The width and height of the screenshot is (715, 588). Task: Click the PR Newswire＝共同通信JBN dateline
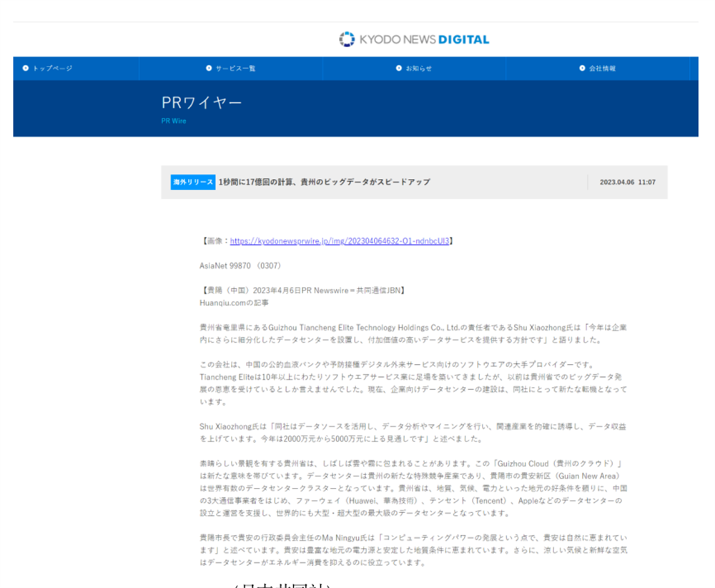click(x=303, y=290)
